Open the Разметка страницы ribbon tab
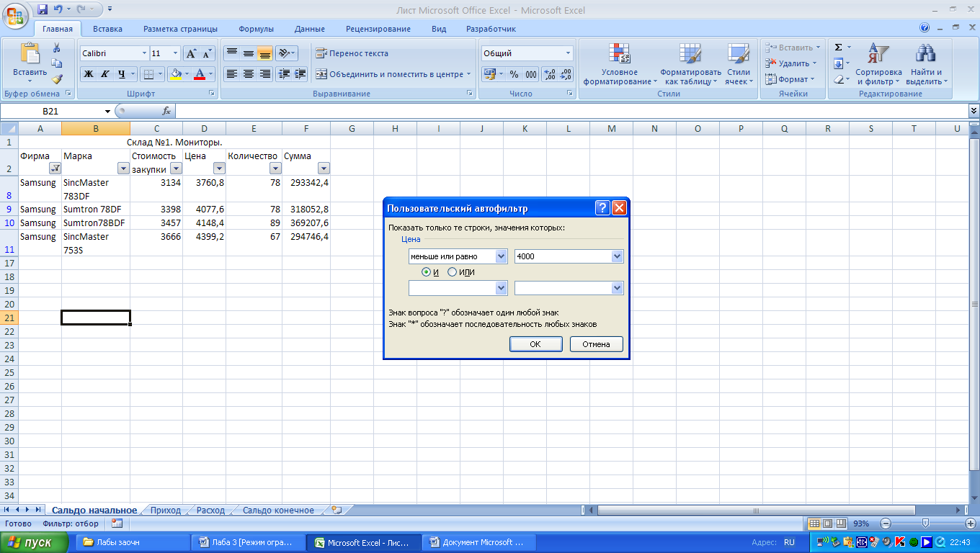The width and height of the screenshot is (980, 553). [x=180, y=29]
